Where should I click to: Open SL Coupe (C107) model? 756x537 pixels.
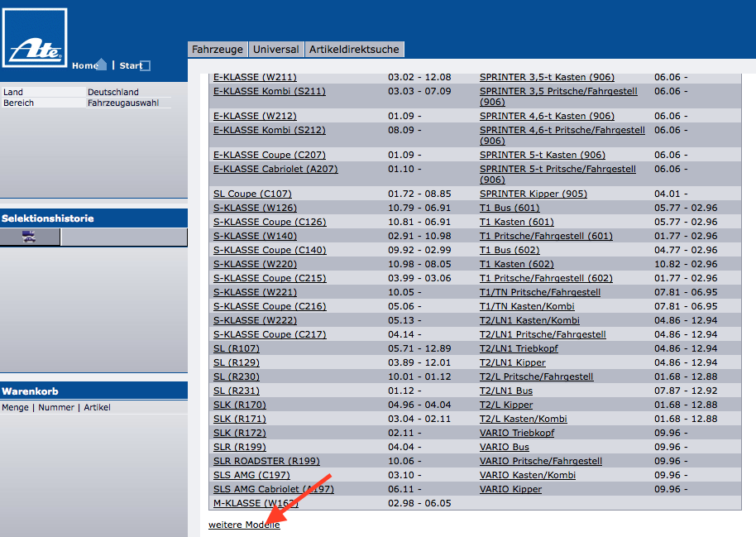[252, 194]
